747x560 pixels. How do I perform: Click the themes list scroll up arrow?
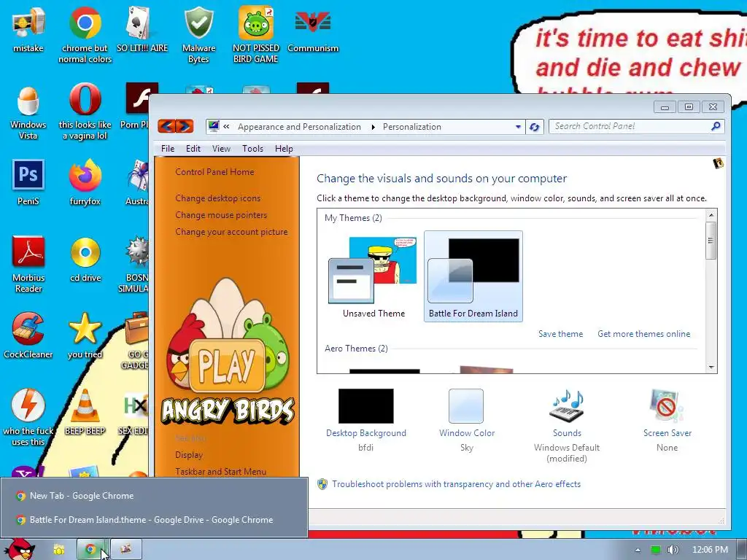pyautogui.click(x=711, y=215)
